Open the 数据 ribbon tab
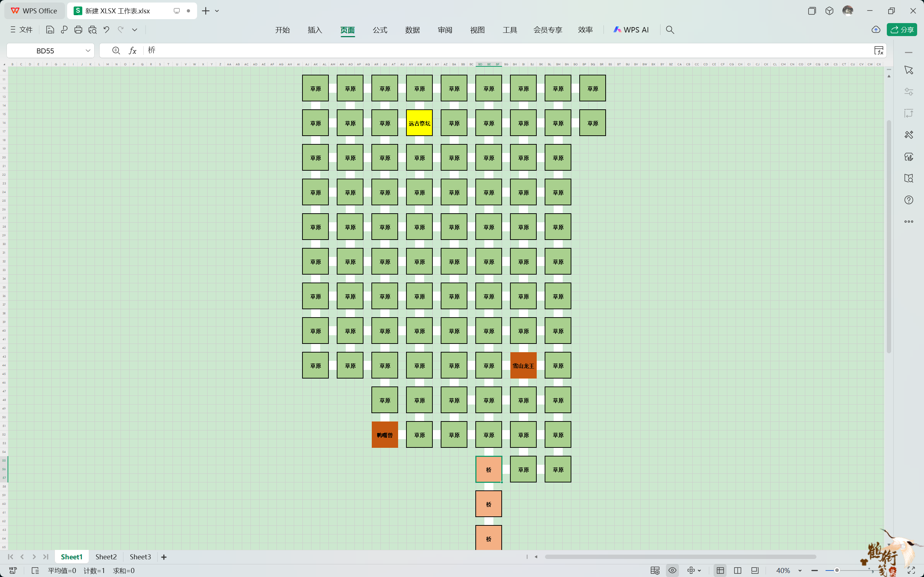Image resolution: width=924 pixels, height=577 pixels. pyautogui.click(x=412, y=30)
